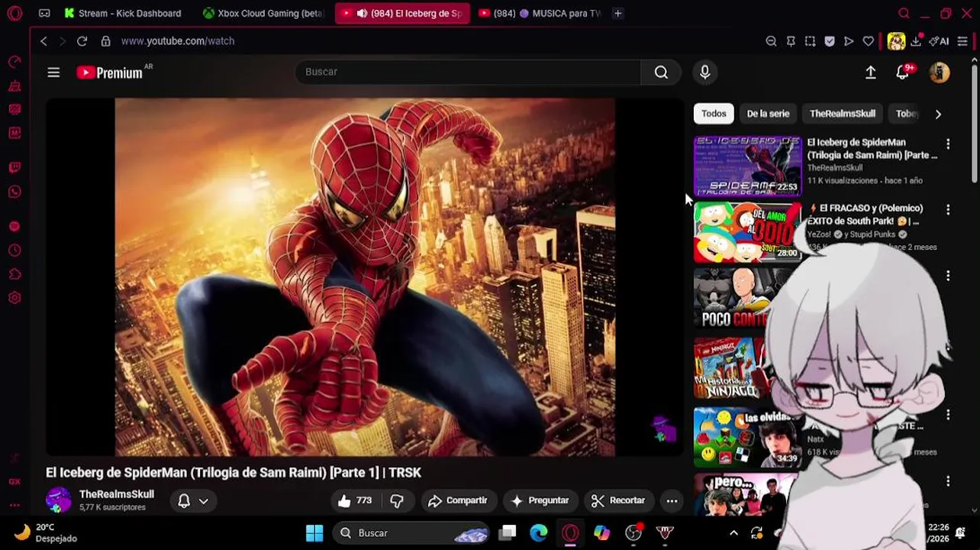Viewport: 980px width, 550px height.
Task: Go back to the previous page
Action: tap(44, 41)
